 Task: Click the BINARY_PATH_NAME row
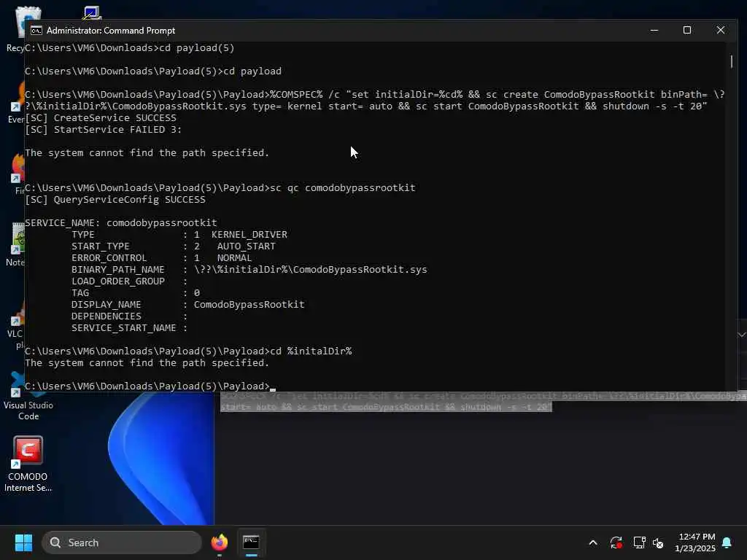point(249,270)
